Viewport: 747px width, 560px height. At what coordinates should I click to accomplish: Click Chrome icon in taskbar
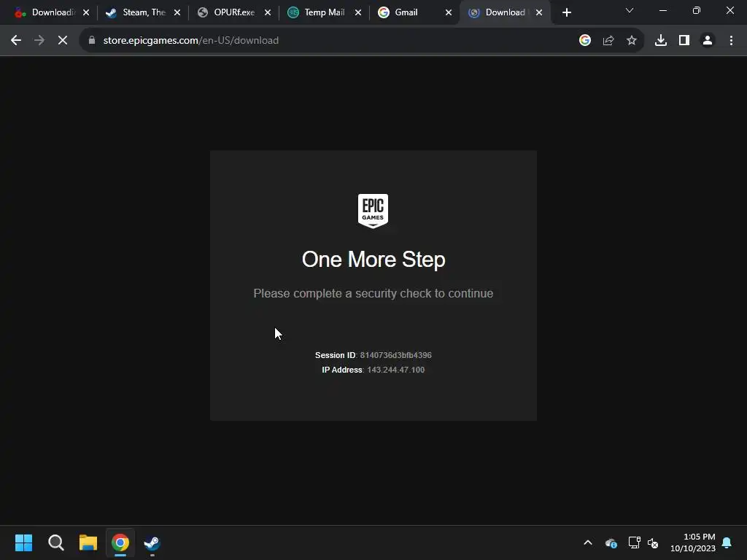pos(120,542)
